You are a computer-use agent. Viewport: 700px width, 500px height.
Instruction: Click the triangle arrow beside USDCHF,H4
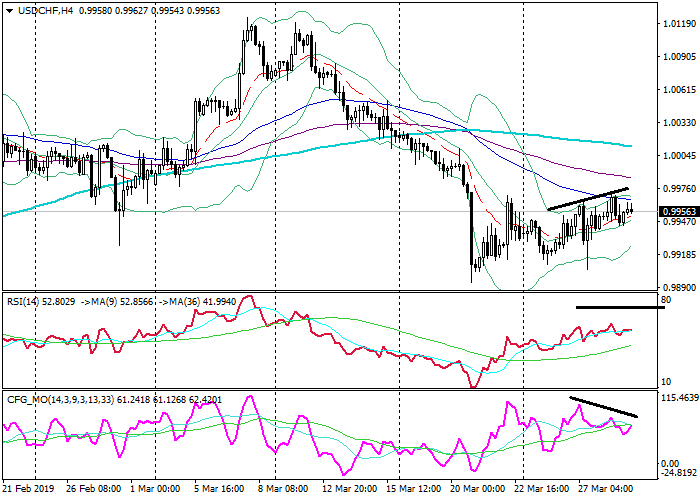click(8, 10)
